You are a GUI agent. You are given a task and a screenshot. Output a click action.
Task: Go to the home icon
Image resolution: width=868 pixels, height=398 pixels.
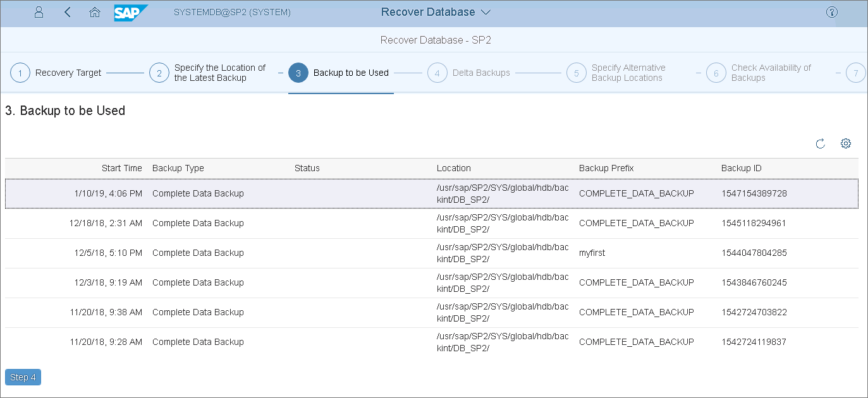coord(95,12)
